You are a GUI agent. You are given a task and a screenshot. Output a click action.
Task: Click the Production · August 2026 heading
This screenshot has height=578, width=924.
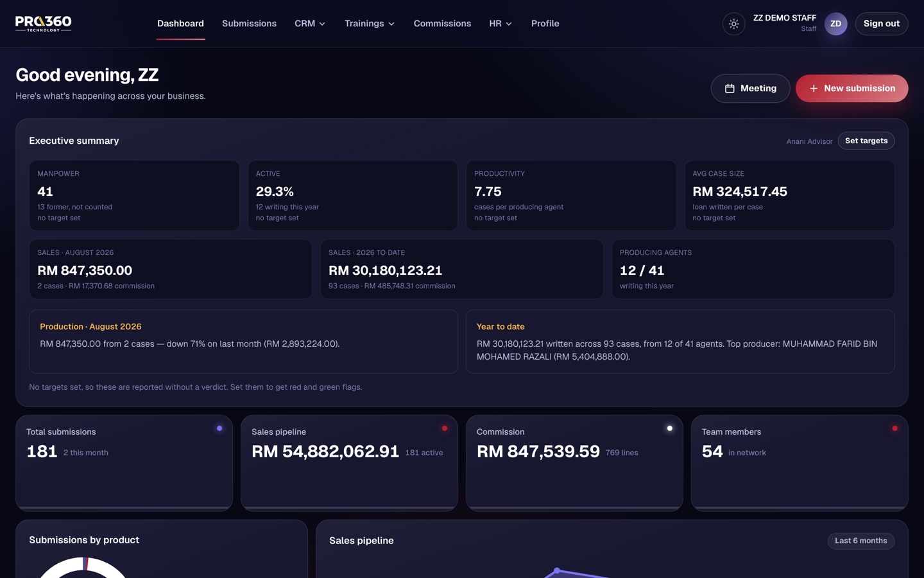(x=90, y=327)
